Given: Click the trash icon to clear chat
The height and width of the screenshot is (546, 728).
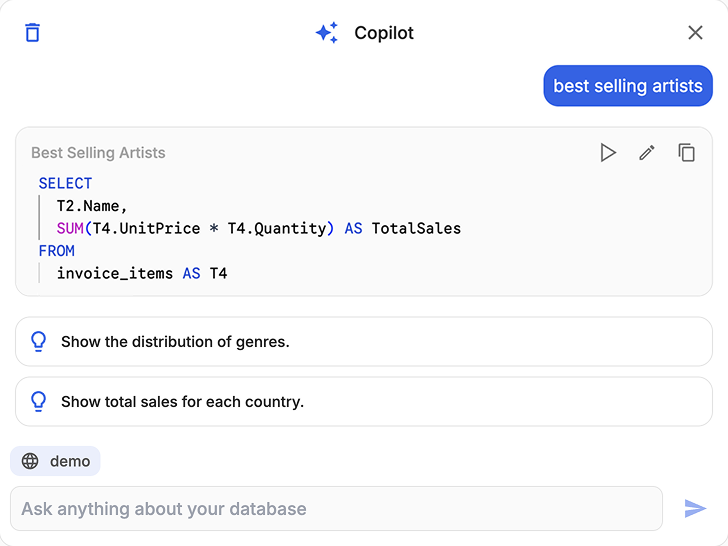Looking at the screenshot, I should [x=33, y=33].
